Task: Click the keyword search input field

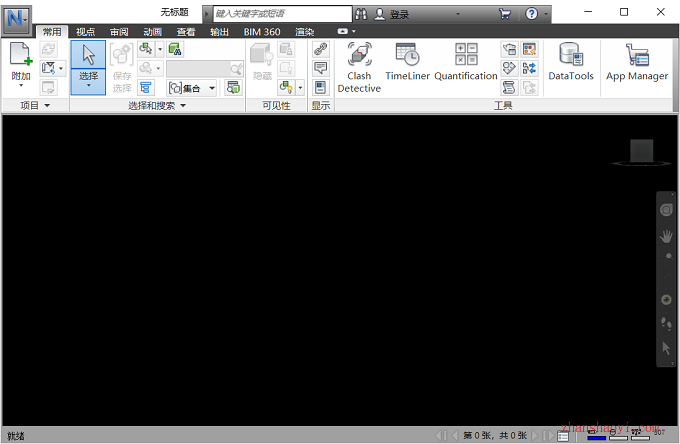Action: [282, 14]
